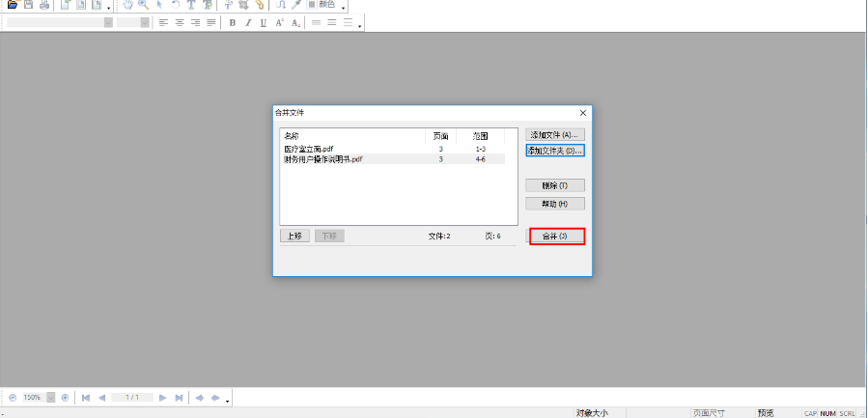868x418 pixels.
Task: Click the Save disk icon
Action: (28, 5)
